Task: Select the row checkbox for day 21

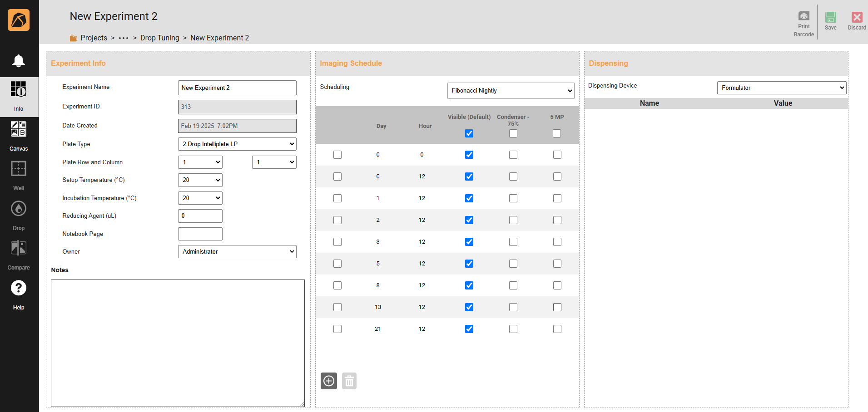Action: point(337,329)
